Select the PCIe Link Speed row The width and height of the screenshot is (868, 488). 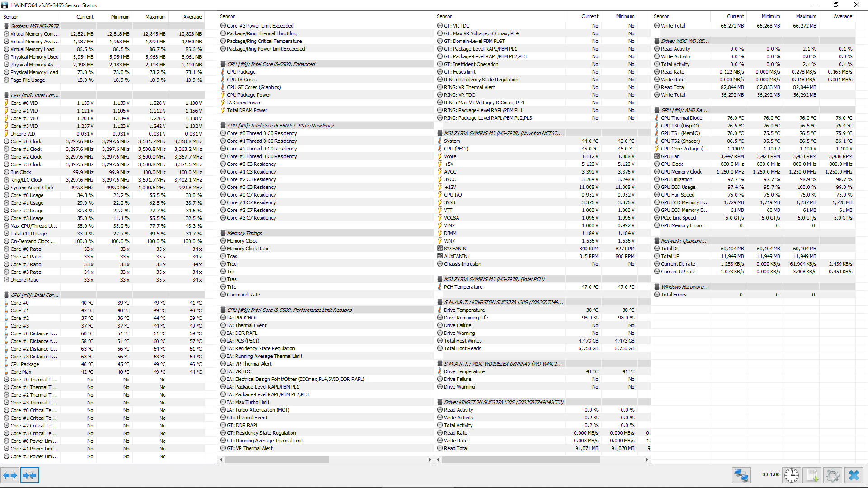pyautogui.click(x=754, y=218)
